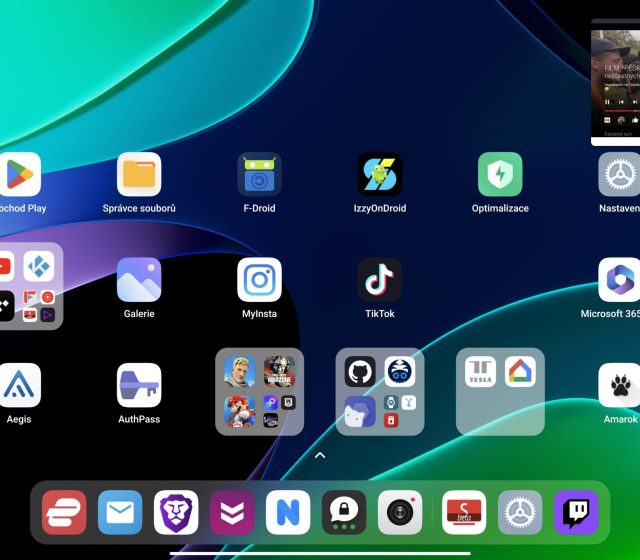640x560 pixels.
Task: Expand the app drawer with up chevron
Action: click(320, 456)
